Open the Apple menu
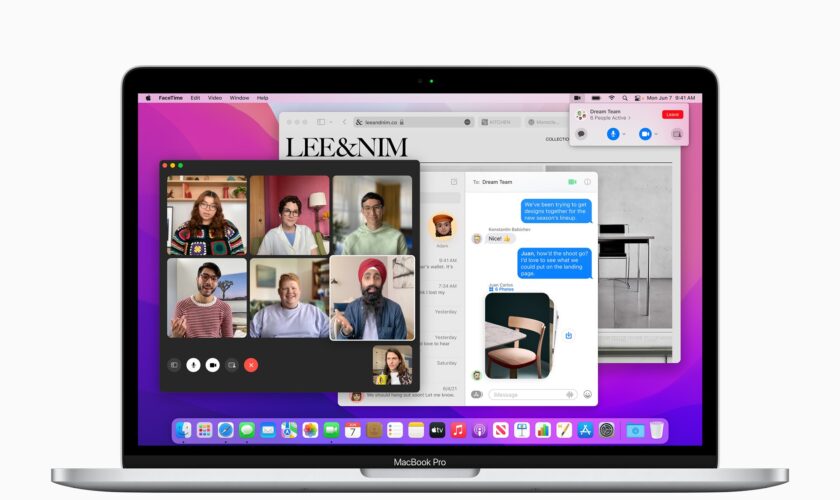 coord(148,98)
